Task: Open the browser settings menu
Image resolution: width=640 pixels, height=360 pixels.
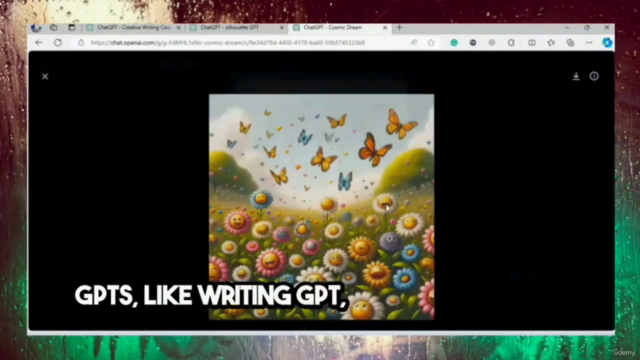Action: (x=589, y=42)
